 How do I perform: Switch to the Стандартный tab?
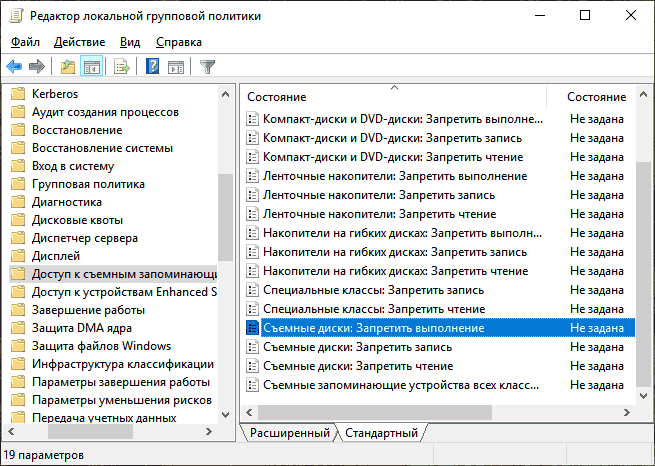tap(381, 433)
